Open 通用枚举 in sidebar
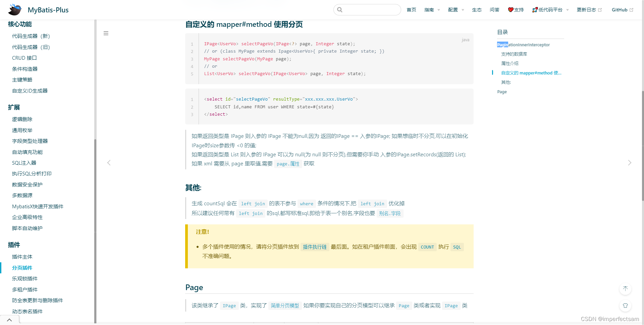The height and width of the screenshot is (325, 644). coord(22,130)
